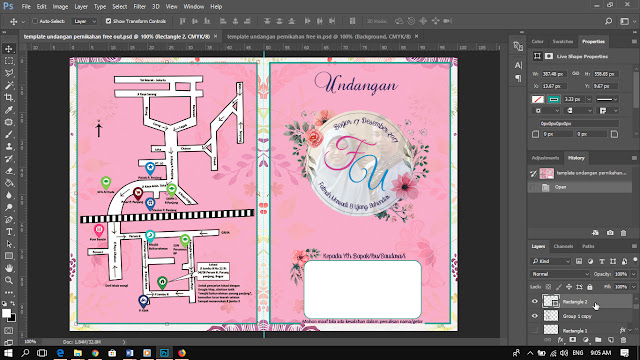Hide the Rectangle 2 layer
Image resolution: width=640 pixels, height=360 pixels.
click(x=535, y=302)
